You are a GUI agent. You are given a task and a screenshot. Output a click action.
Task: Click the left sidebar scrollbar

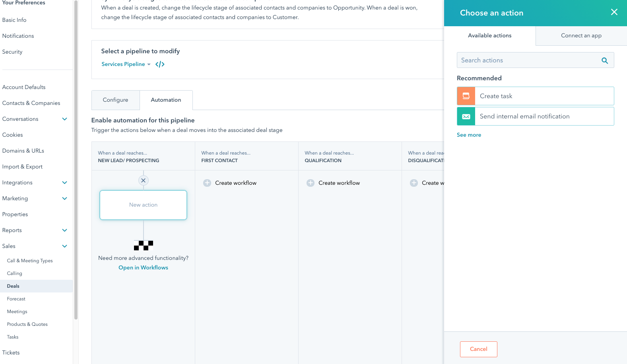pyautogui.click(x=76, y=159)
